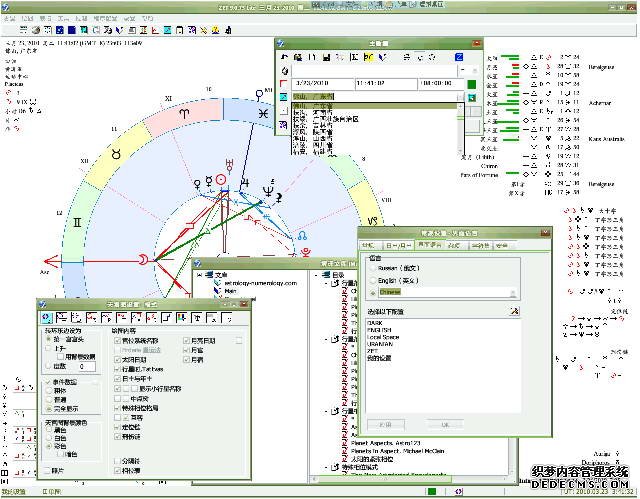Click the Neptune trident glyph in chart
Viewport: 640px width, 499px height.
270,190
